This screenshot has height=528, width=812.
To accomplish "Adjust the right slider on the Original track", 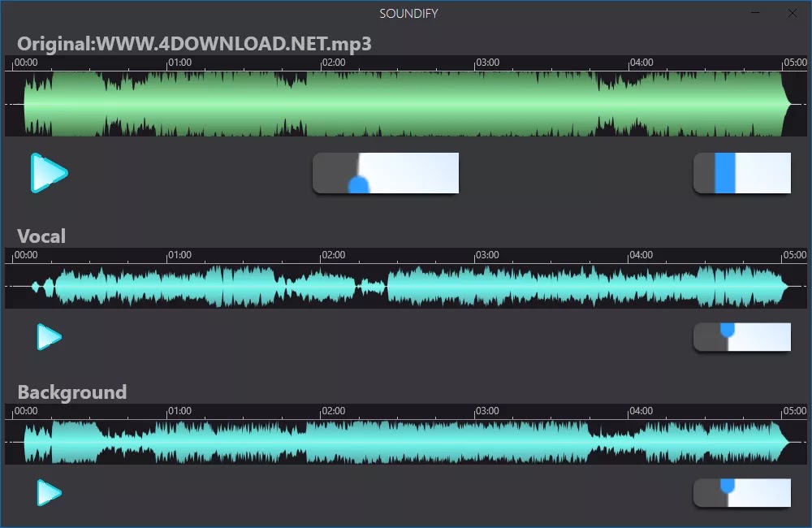I will point(742,173).
